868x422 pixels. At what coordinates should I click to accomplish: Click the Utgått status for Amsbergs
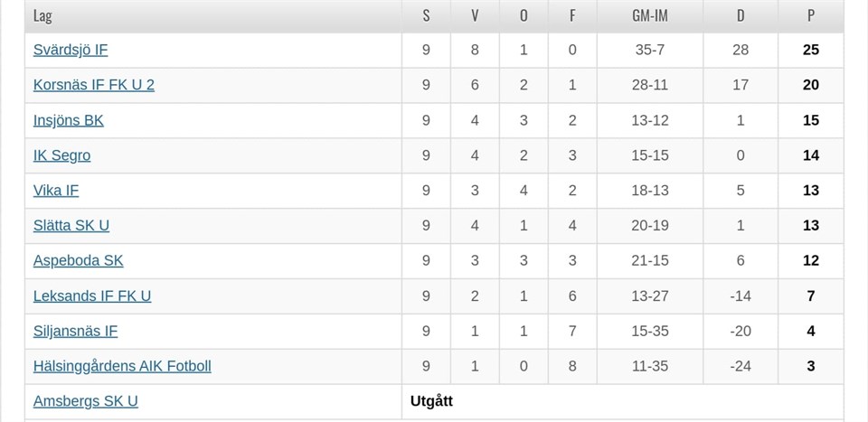pos(431,401)
